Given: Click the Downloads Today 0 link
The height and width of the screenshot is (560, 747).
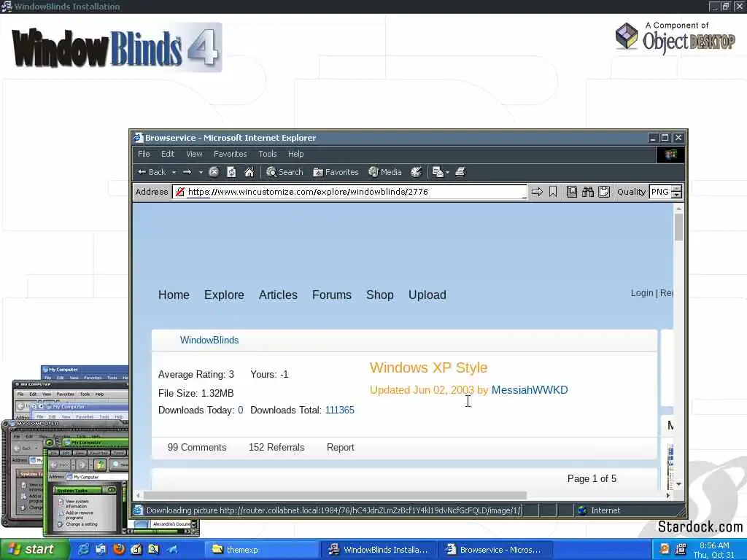Looking at the screenshot, I should point(241,410).
